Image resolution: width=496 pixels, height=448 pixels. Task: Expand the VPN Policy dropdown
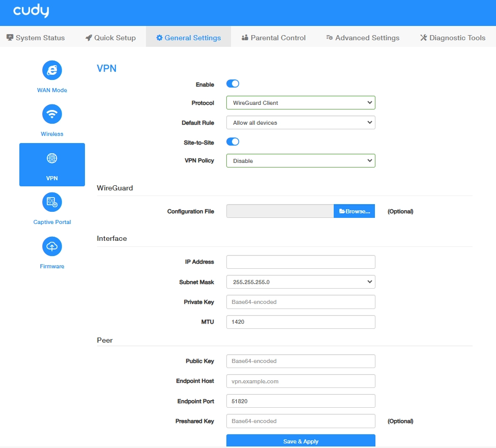point(301,160)
